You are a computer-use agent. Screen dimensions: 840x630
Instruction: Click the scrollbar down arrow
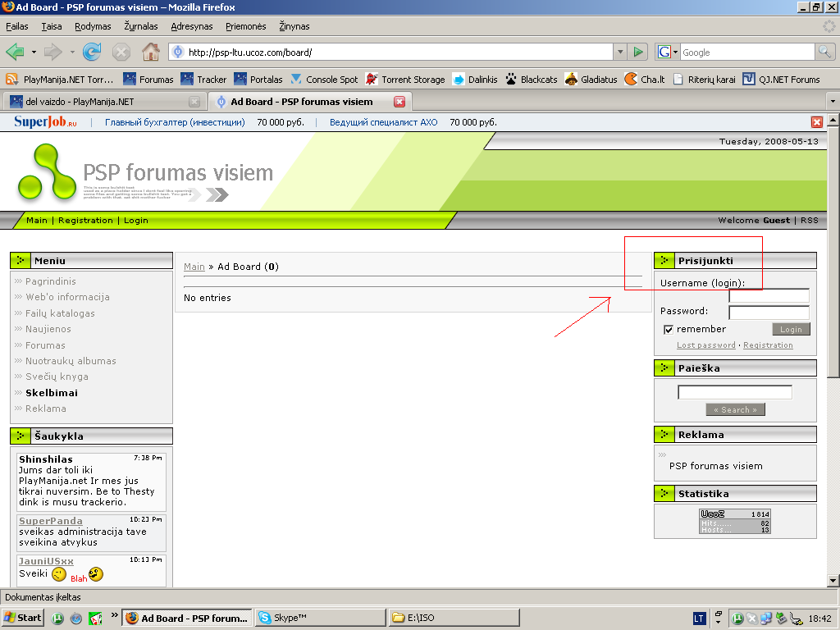(x=833, y=580)
